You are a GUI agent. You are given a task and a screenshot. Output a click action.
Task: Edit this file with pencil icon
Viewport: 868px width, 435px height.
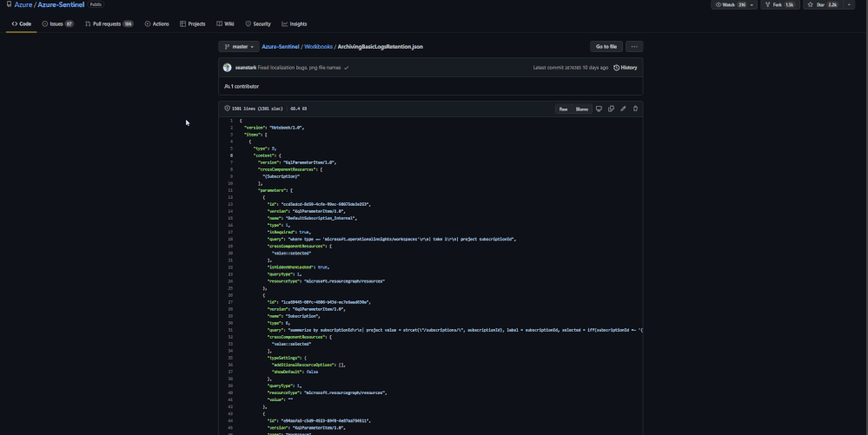click(623, 109)
